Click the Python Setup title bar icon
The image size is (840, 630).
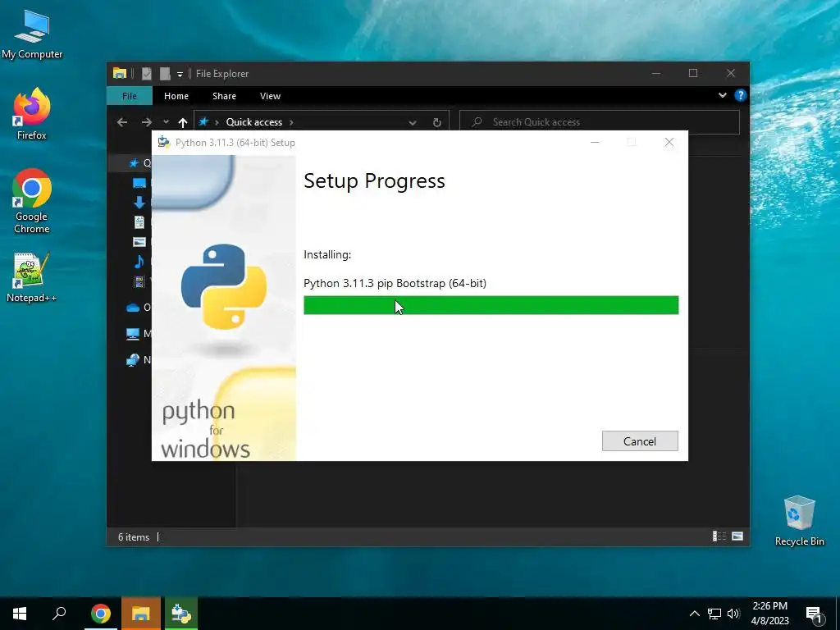click(164, 143)
